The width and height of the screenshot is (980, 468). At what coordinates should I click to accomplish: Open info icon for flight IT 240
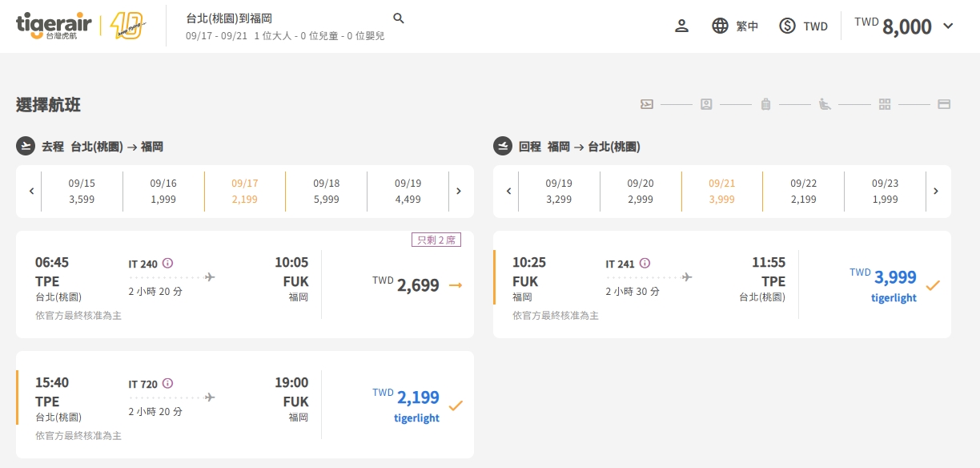click(x=167, y=263)
